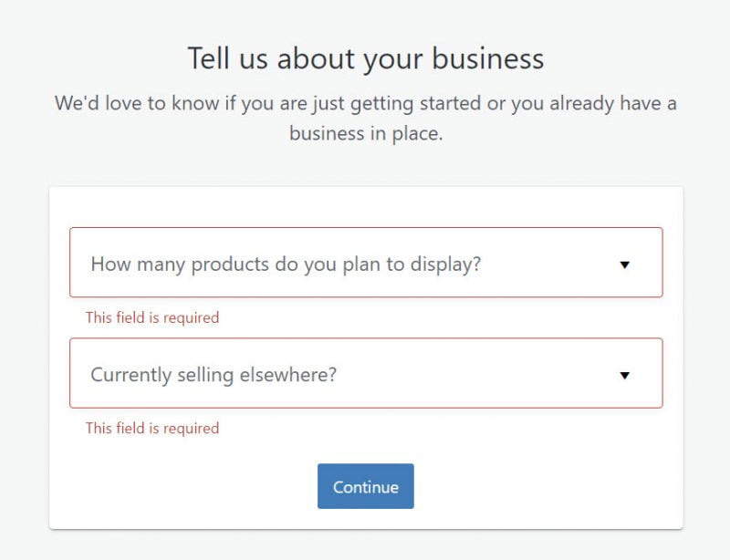
Task: Click white form card empty area beside Continue
Action: tap(182, 487)
